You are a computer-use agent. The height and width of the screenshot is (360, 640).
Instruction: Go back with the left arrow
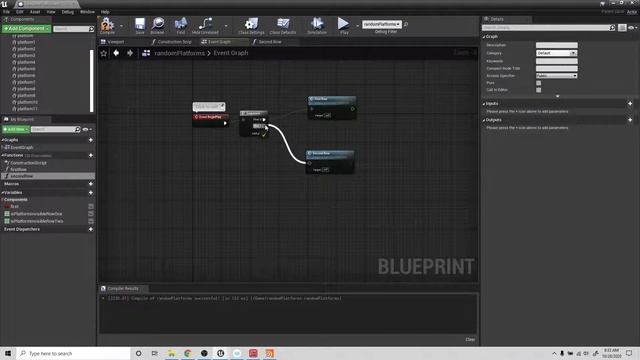pyautogui.click(x=116, y=53)
